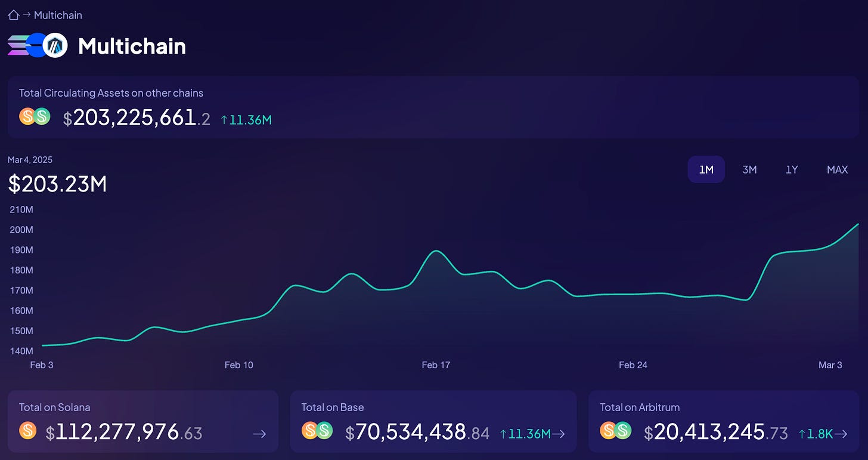868x460 pixels.
Task: Click the Mar 4, 2025 date label
Action: (x=30, y=159)
